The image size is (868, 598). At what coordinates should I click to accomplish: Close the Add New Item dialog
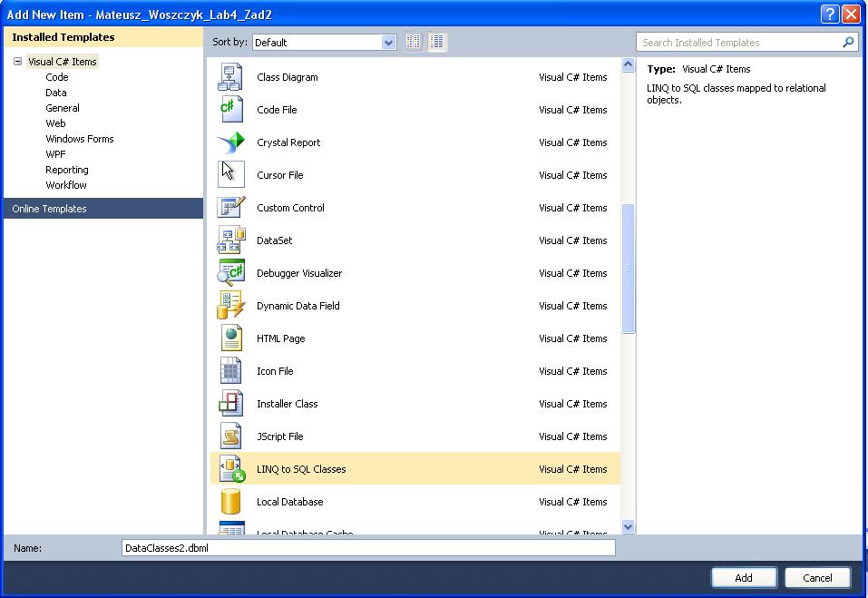(x=851, y=14)
